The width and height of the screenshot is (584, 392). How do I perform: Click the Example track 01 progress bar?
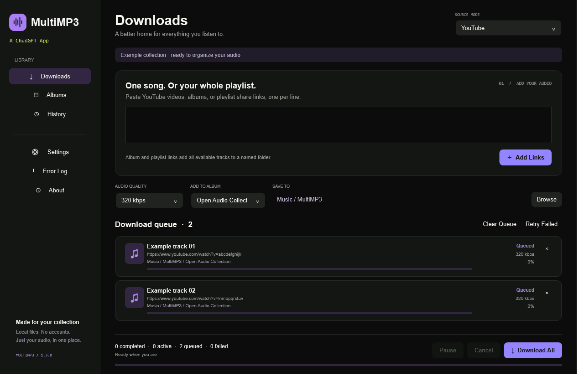point(309,269)
